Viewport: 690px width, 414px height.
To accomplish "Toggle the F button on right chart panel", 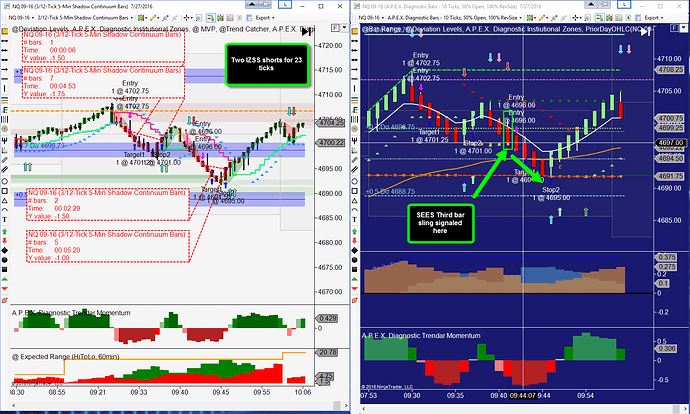I will coord(675,28).
